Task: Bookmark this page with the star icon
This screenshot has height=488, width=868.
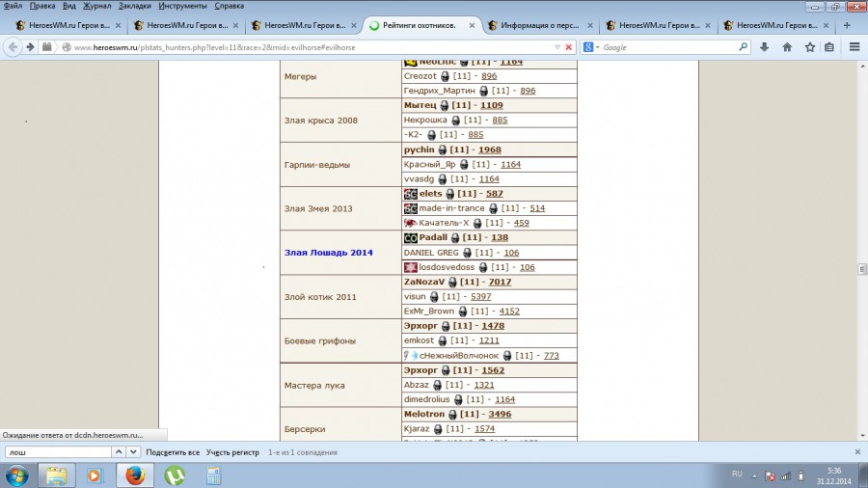Action: click(810, 47)
